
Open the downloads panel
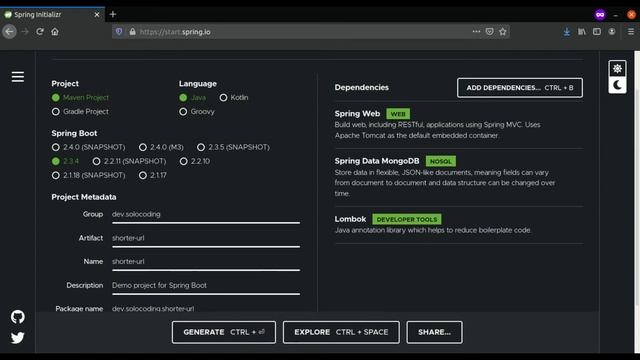click(x=567, y=32)
